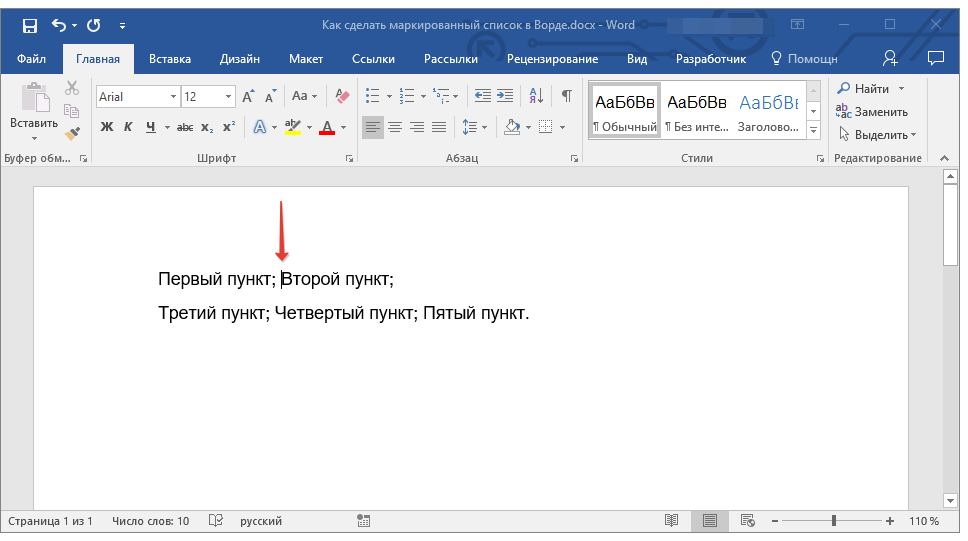Toggle paragraph marks display ¶
Screen dimensions: 968x541
click(x=566, y=96)
